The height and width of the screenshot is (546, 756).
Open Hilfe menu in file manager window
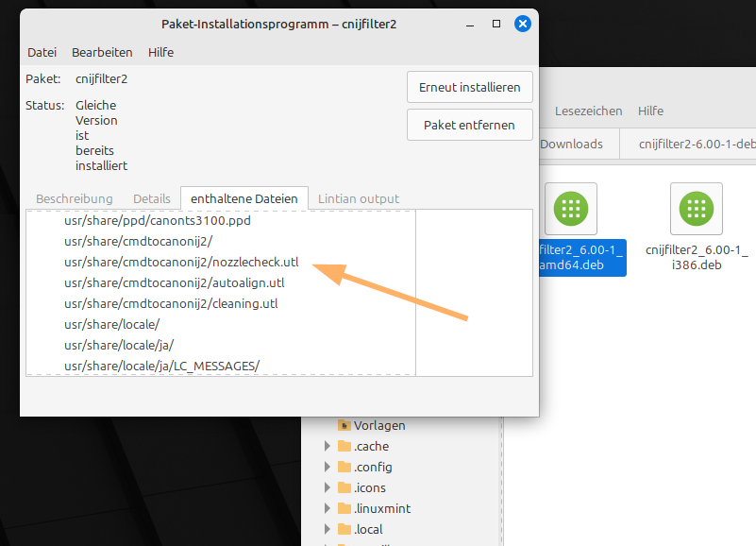click(651, 111)
